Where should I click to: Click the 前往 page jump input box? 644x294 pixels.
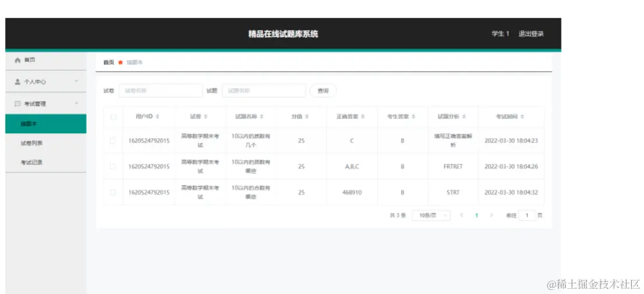[x=527, y=215]
